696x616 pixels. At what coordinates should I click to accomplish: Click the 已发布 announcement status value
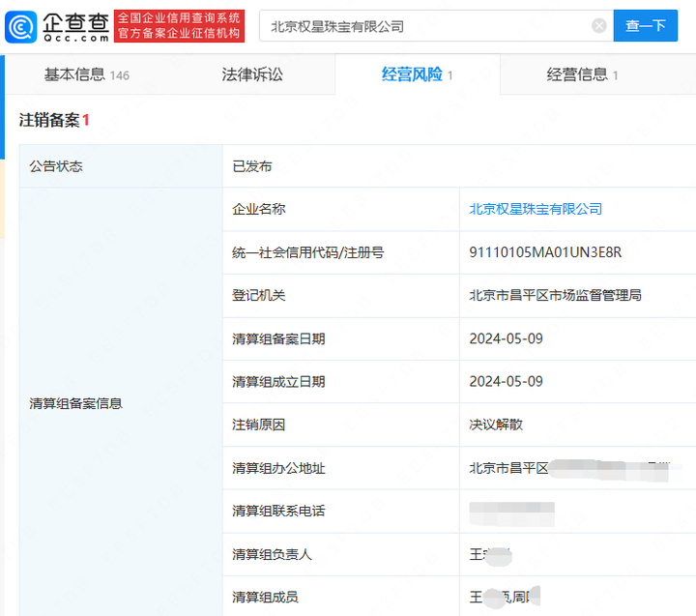[251, 166]
